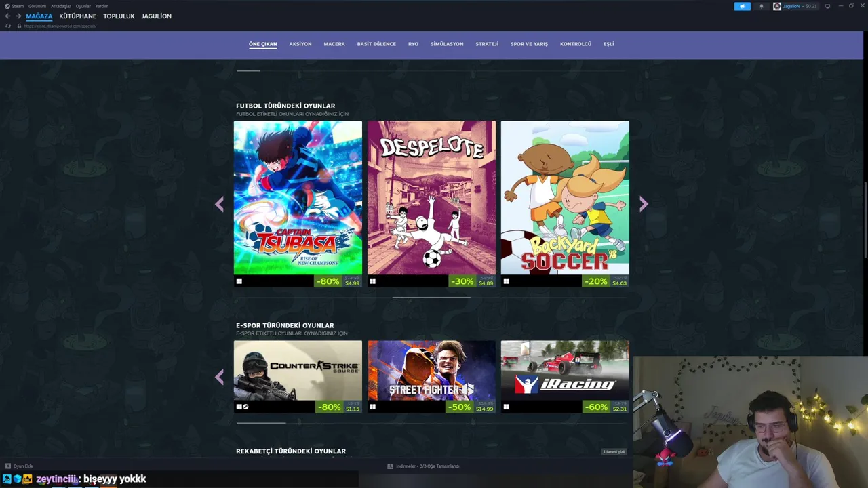Click the lock icon beside the URL
Screen dimensions: 868x488
coord(19,26)
